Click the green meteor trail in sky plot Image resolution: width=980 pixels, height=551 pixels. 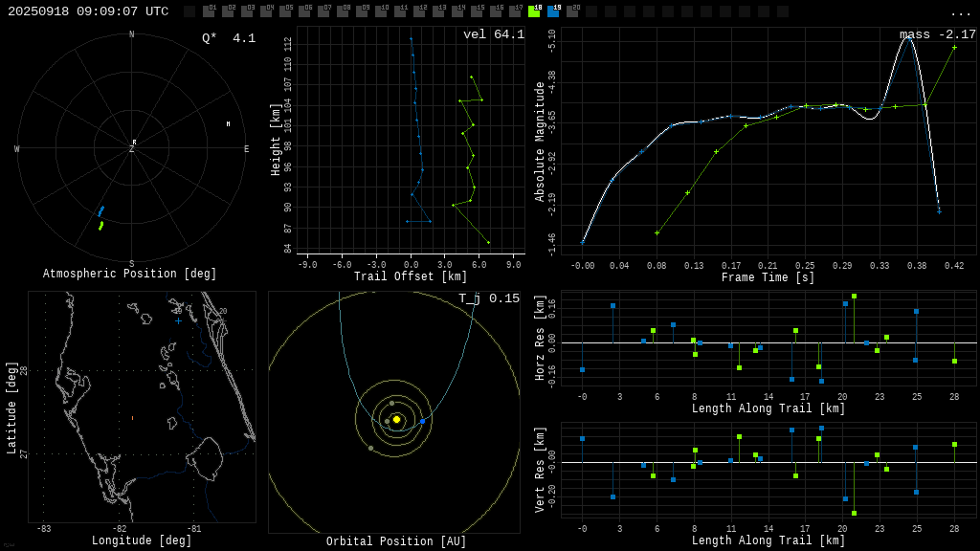coord(100,226)
